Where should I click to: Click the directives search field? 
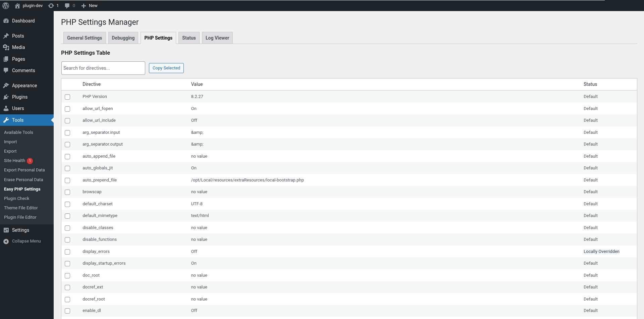[x=103, y=68]
